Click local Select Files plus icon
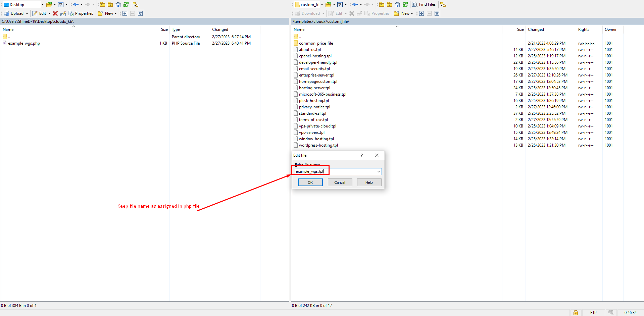Screen dimensions: 644x316 pyautogui.click(x=125, y=13)
